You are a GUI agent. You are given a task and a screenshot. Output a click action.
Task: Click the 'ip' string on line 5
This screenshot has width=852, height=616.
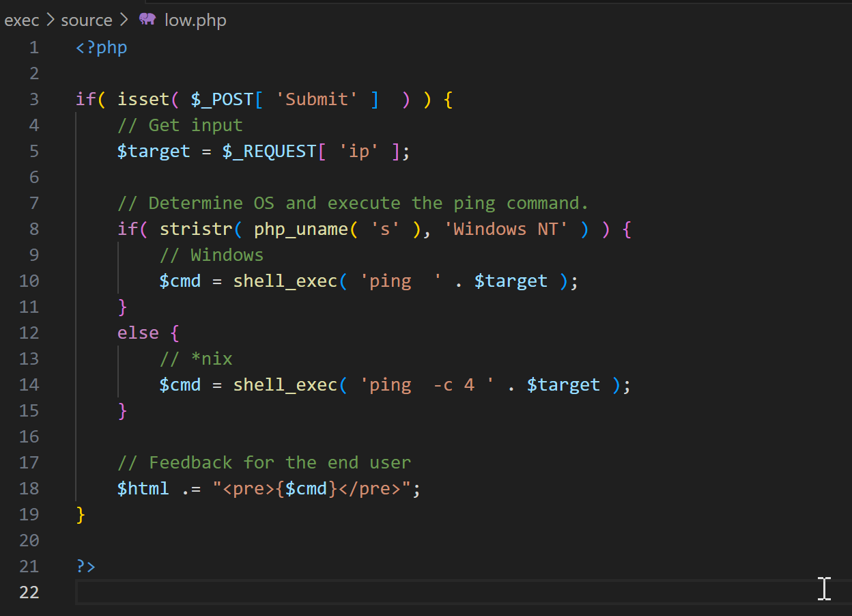click(359, 152)
